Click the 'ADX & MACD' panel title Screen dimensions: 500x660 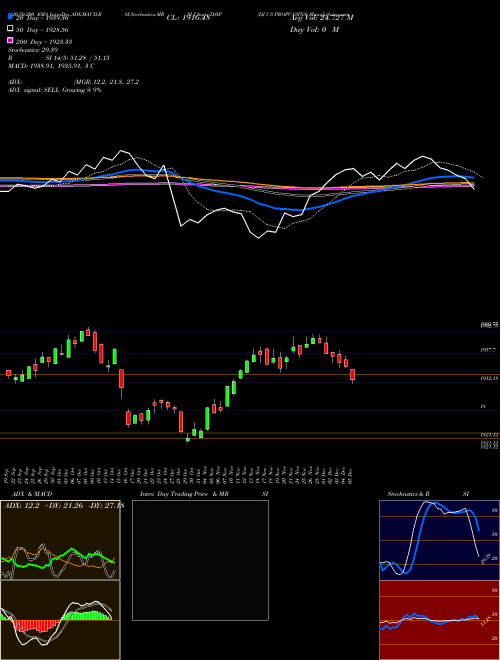tap(32, 494)
